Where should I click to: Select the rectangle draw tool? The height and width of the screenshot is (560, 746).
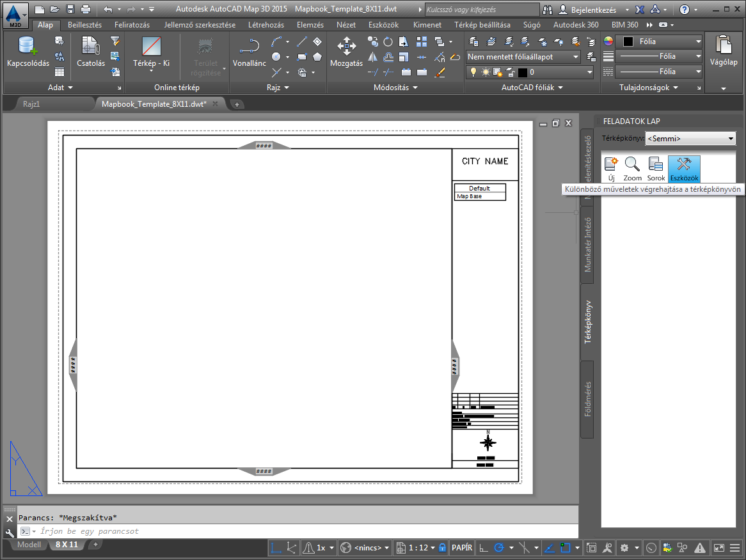pos(301,57)
